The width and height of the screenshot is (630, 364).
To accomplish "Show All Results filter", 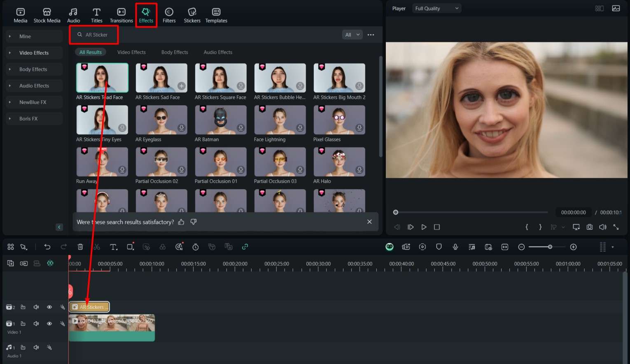I will 91,52.
